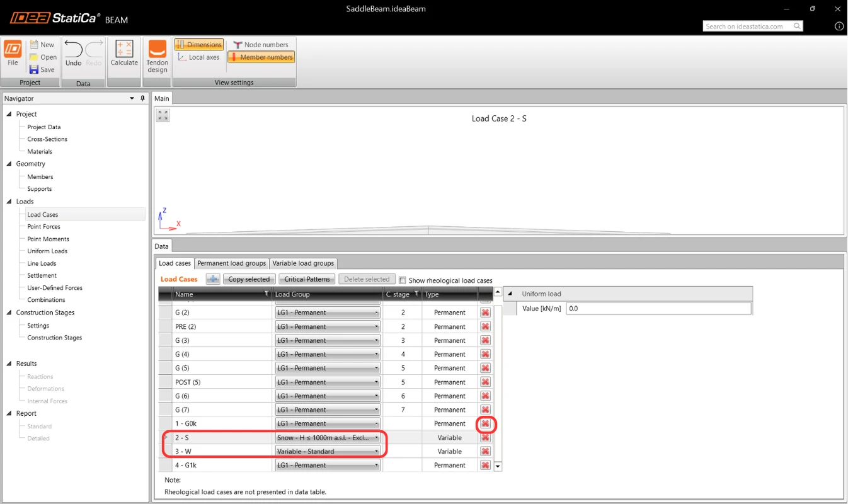The width and height of the screenshot is (848, 504).
Task: Click Value [kN/m] input field
Action: [x=658, y=308]
